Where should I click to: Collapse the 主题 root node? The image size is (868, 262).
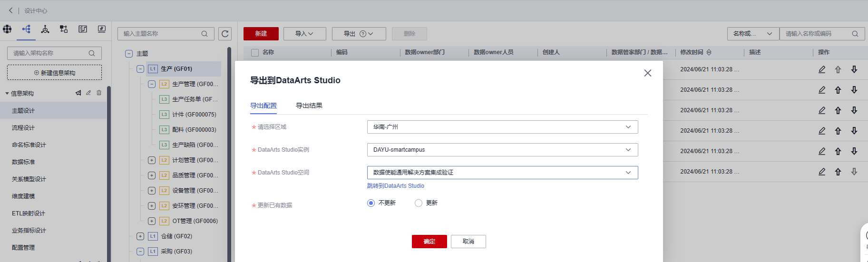(129, 54)
